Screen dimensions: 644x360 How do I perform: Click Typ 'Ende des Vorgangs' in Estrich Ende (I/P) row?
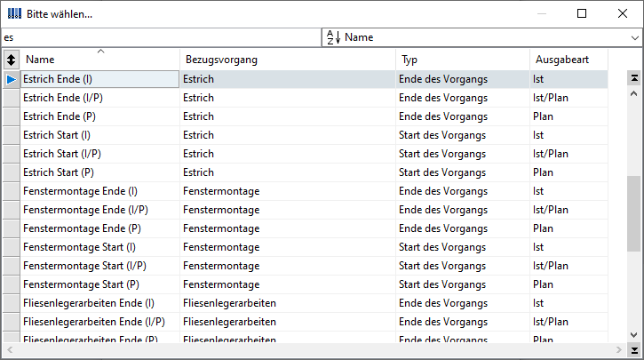click(463, 98)
